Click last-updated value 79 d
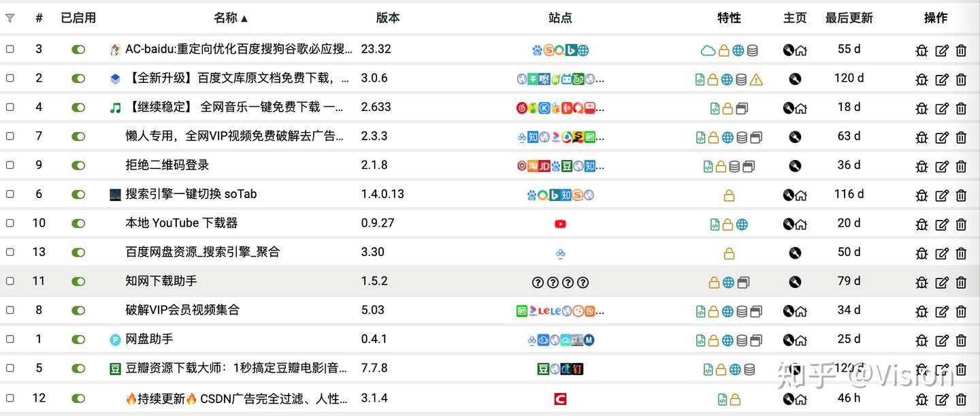 coord(849,281)
